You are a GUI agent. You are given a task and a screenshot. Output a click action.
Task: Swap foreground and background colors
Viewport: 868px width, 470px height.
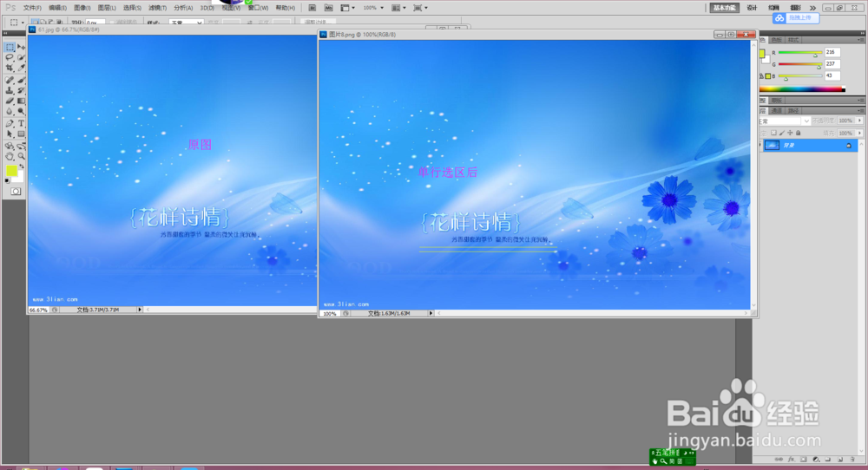point(22,167)
